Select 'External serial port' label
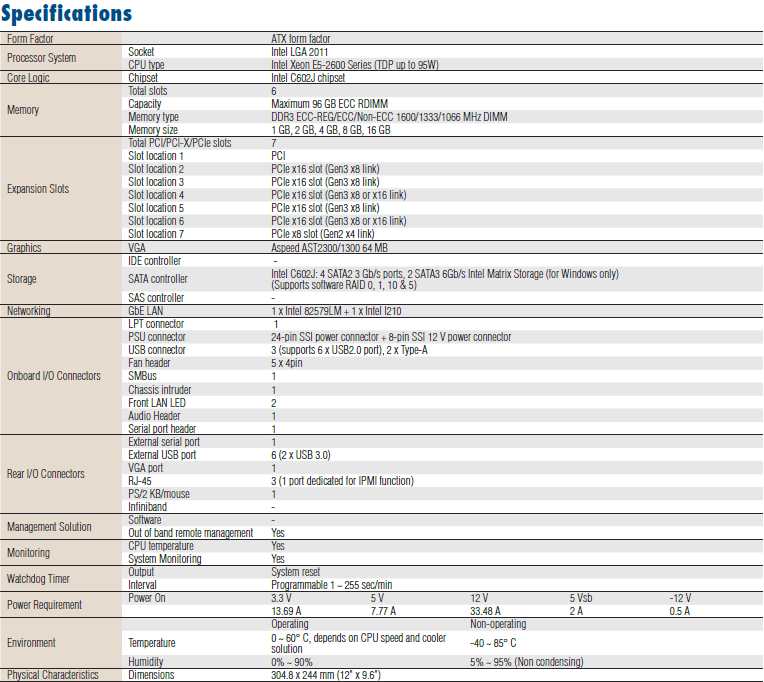764x682 pixels. click(164, 442)
